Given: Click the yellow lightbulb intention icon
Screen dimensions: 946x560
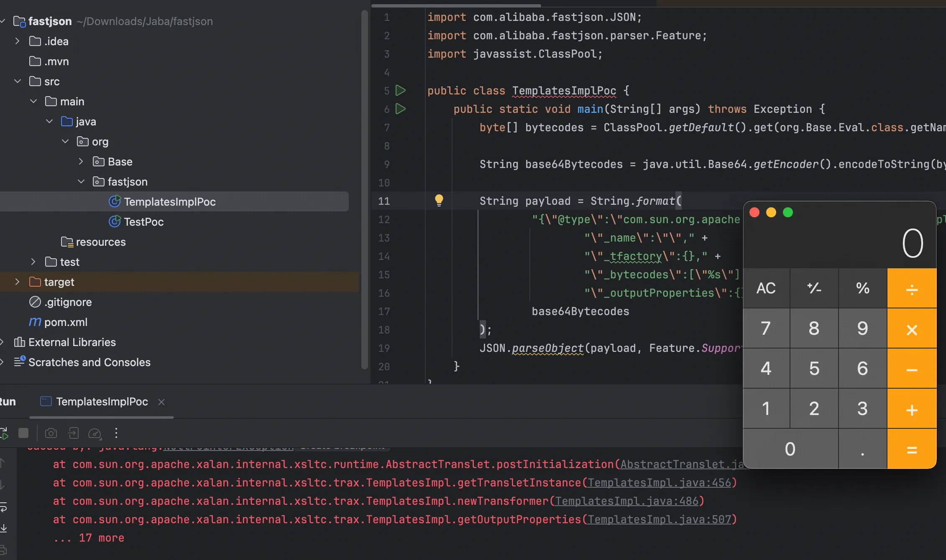Looking at the screenshot, I should coord(439,200).
